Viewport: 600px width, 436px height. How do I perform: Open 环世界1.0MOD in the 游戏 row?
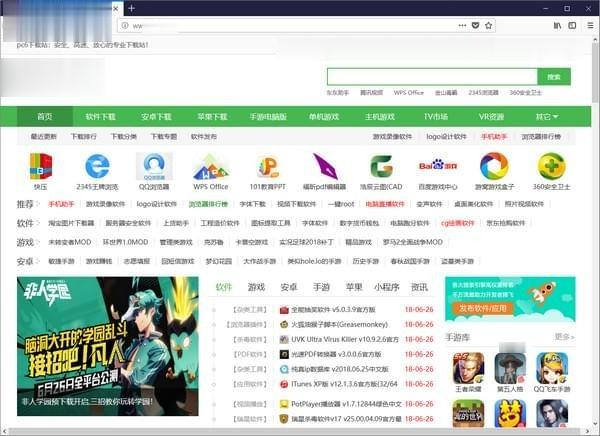(x=126, y=242)
